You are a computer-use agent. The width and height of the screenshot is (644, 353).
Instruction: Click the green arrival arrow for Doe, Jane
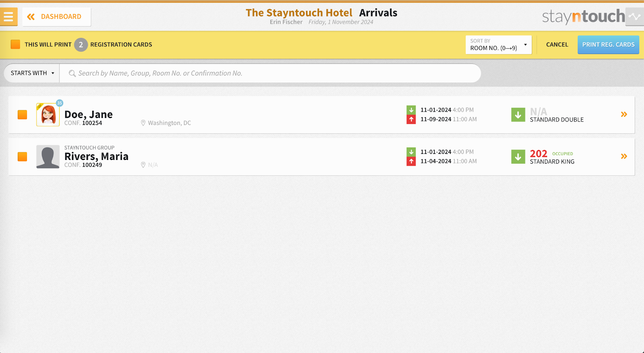tap(411, 110)
